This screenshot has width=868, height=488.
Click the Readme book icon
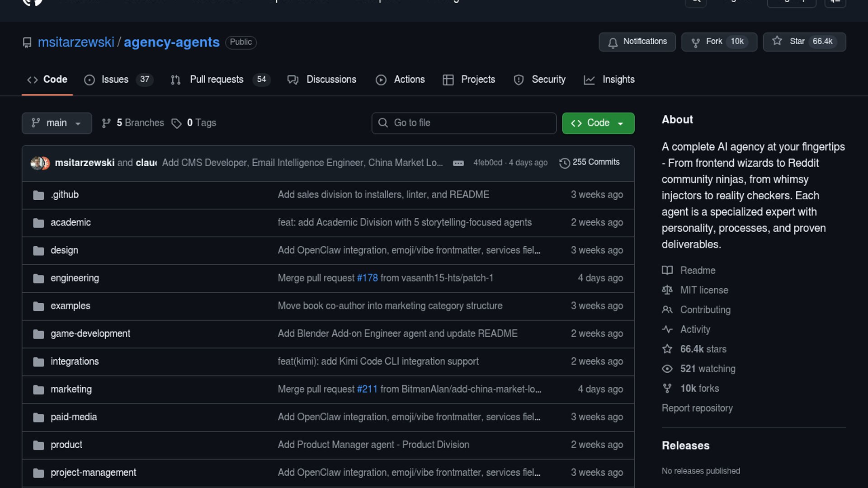pos(667,270)
